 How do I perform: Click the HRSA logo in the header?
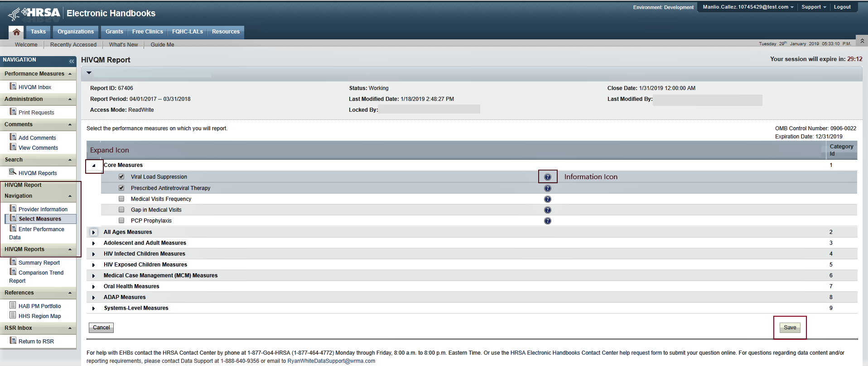click(34, 14)
